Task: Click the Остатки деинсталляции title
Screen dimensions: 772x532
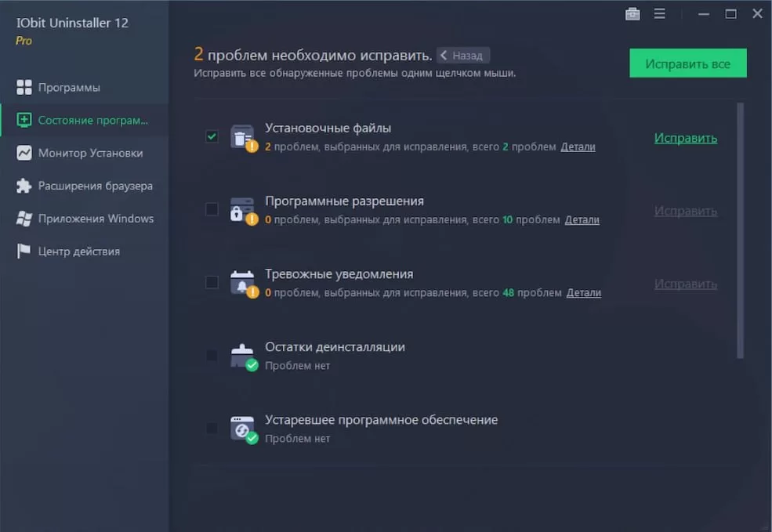Action: tap(335, 346)
